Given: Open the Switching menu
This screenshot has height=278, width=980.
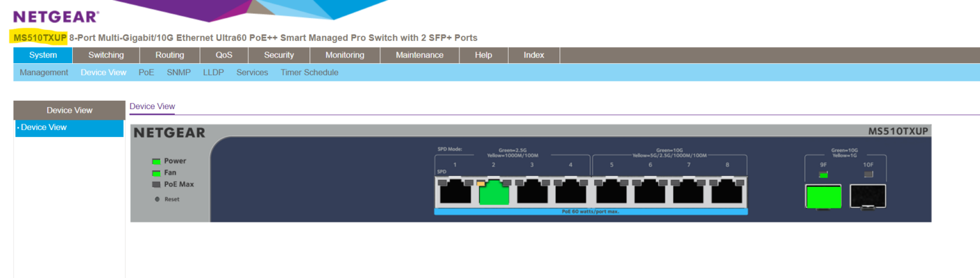Looking at the screenshot, I should 106,55.
